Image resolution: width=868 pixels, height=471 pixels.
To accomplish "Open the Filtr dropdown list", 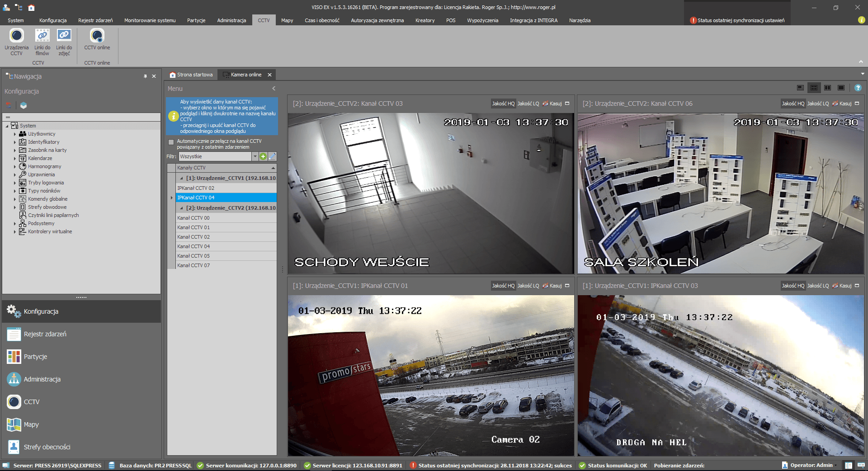I will 255,156.
